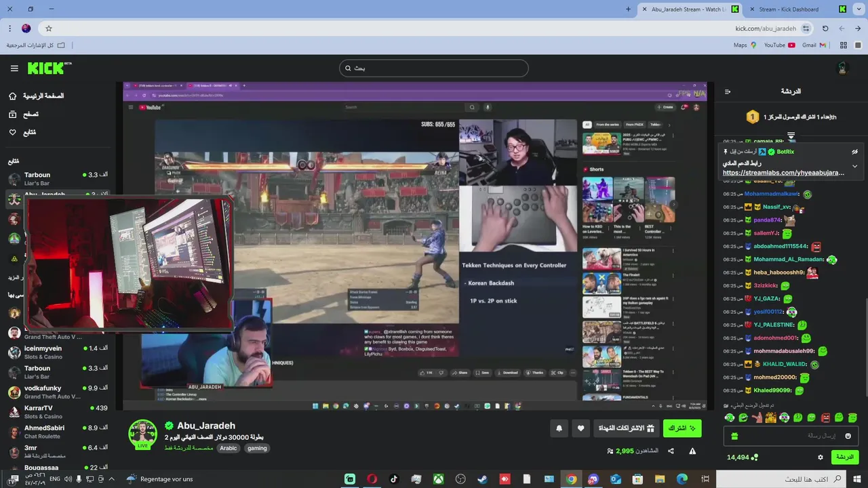The height and width of the screenshot is (488, 868).
Task: Click the message input field إرسال رسالة
Action: coord(791,436)
